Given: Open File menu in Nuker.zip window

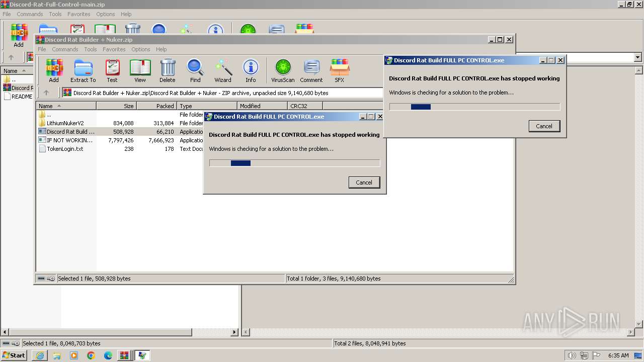Looking at the screenshot, I should (x=42, y=49).
